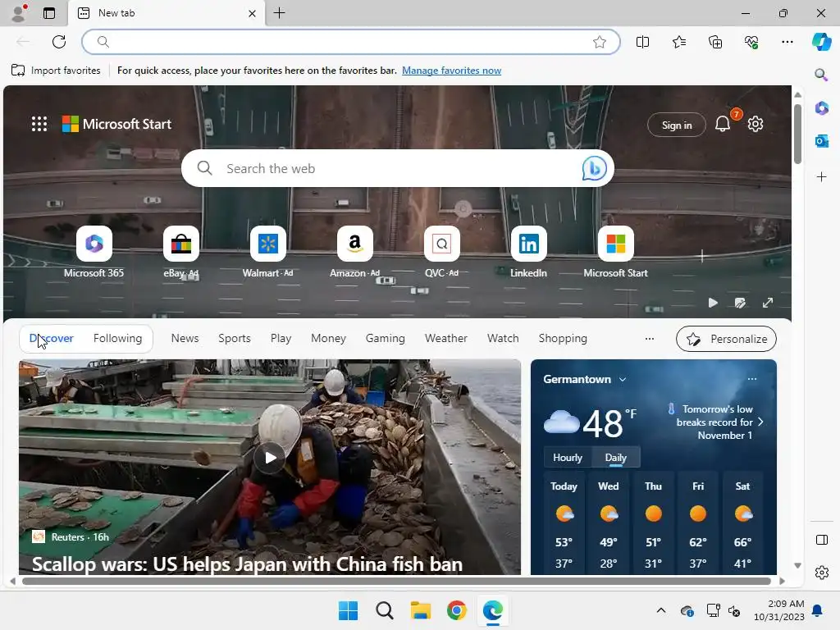
Task: Click the Personalize button
Action: [726, 339]
